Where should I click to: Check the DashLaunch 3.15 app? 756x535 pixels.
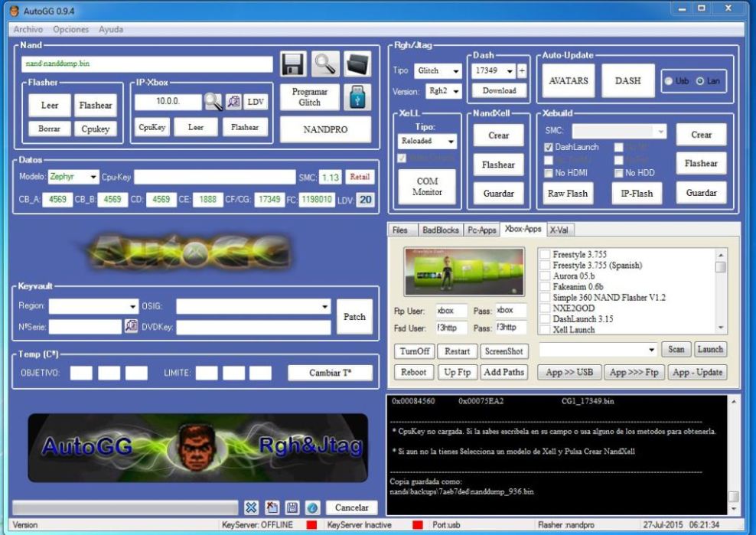point(545,319)
